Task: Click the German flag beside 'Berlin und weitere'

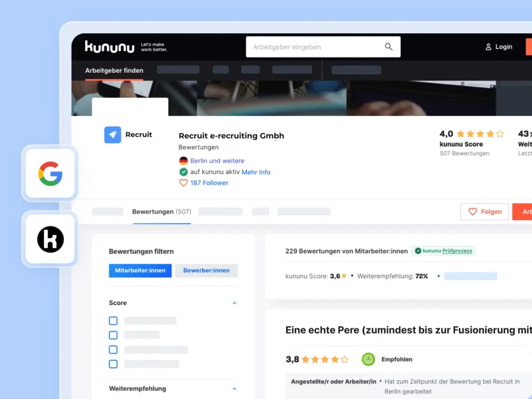Action: [x=183, y=161]
